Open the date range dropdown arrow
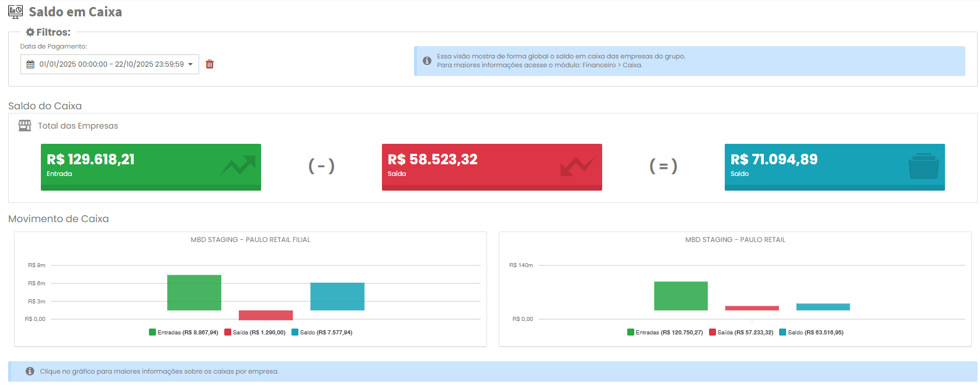The width and height of the screenshot is (980, 387). 190,64
